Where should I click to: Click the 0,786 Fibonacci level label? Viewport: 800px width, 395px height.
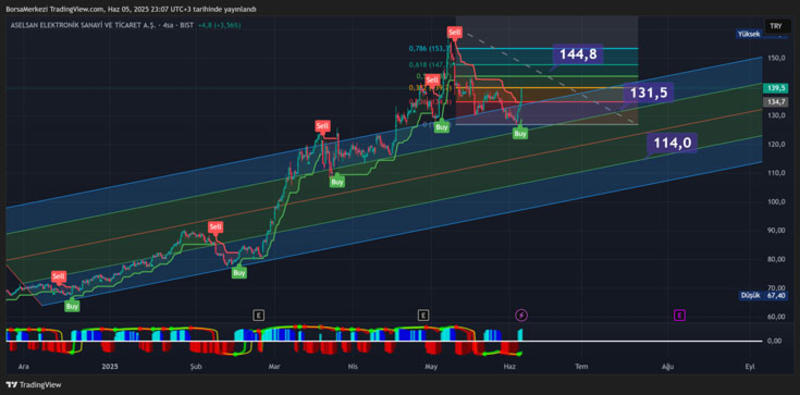click(x=430, y=48)
